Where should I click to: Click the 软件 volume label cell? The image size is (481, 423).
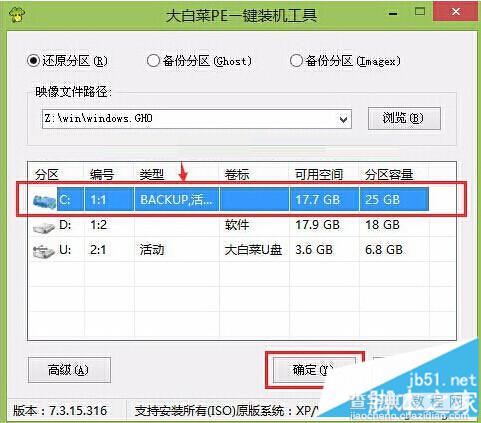coord(237,225)
